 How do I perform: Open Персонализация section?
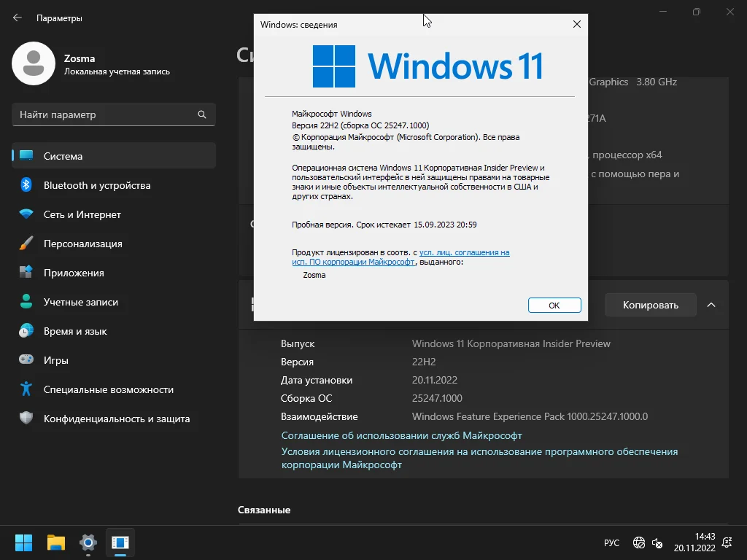click(113, 244)
